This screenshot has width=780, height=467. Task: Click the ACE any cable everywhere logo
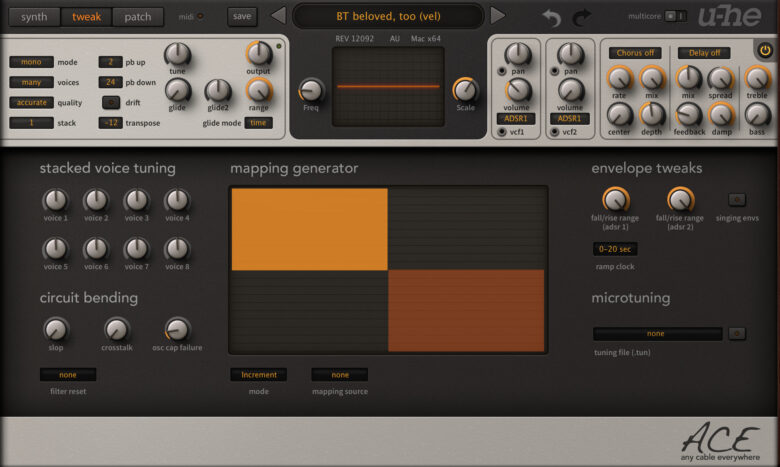click(x=720, y=442)
